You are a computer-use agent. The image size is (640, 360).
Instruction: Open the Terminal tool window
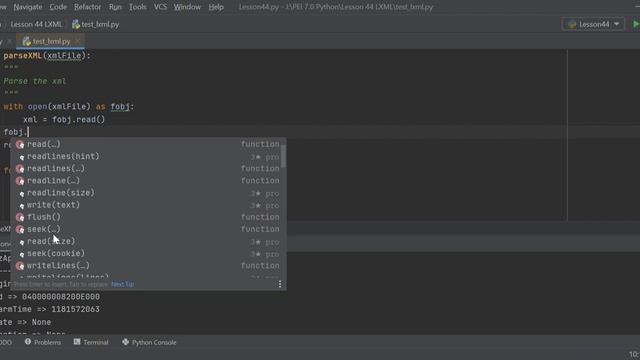(91, 342)
